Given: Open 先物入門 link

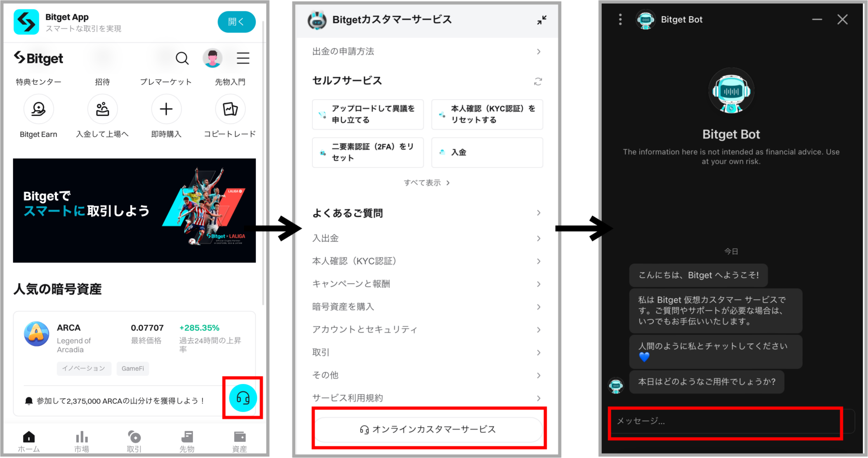Looking at the screenshot, I should tap(230, 82).
